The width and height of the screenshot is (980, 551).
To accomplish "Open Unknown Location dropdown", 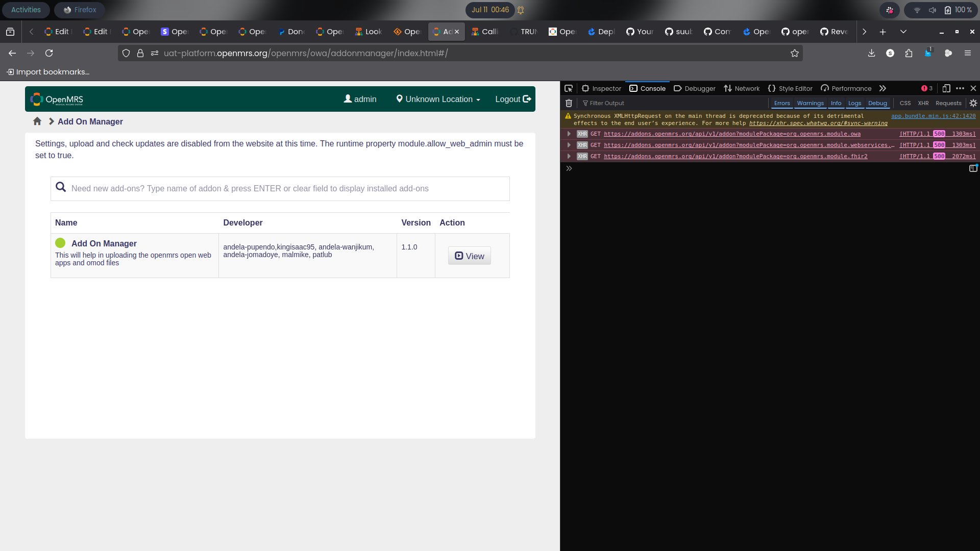I will [x=438, y=99].
